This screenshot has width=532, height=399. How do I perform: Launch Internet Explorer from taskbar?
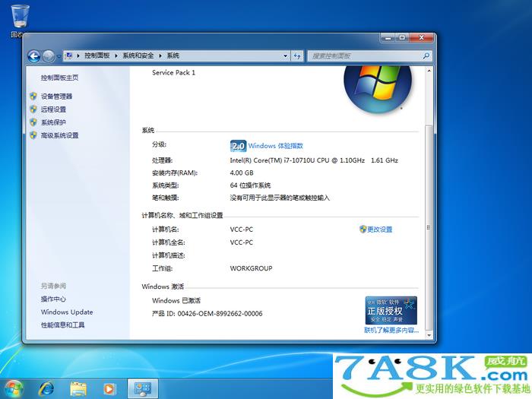(x=46, y=389)
